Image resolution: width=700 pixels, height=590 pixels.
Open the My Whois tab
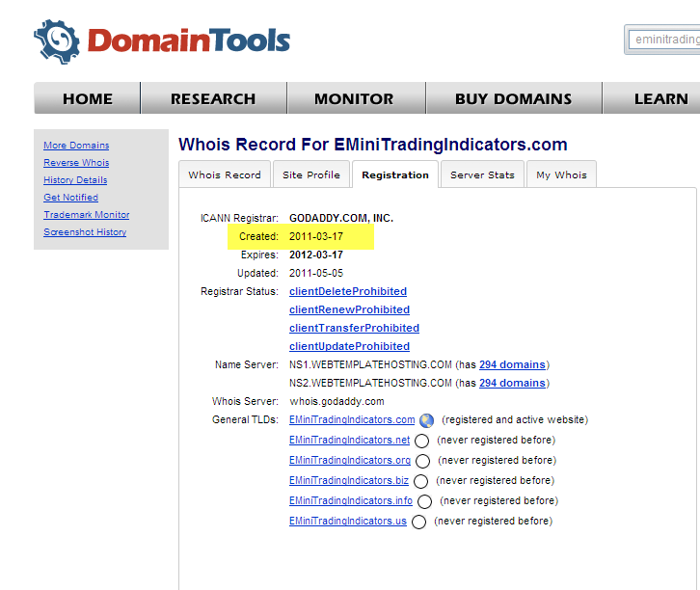pyautogui.click(x=561, y=174)
